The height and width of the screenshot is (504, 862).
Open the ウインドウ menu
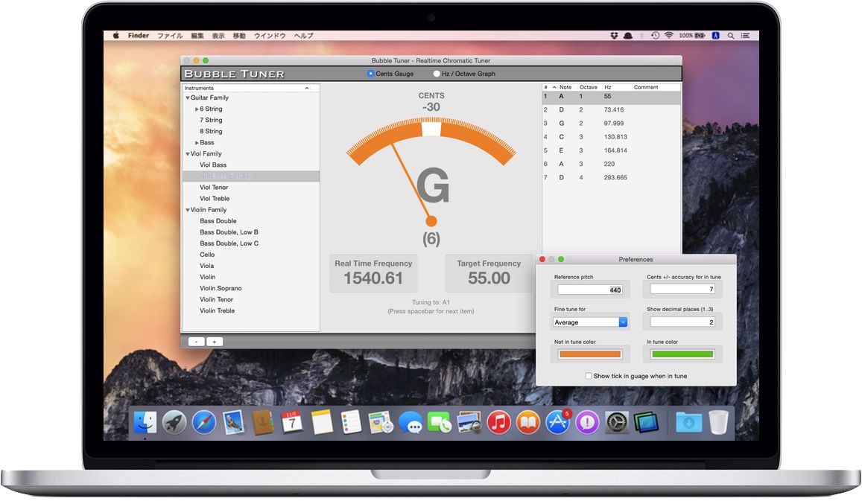[270, 36]
